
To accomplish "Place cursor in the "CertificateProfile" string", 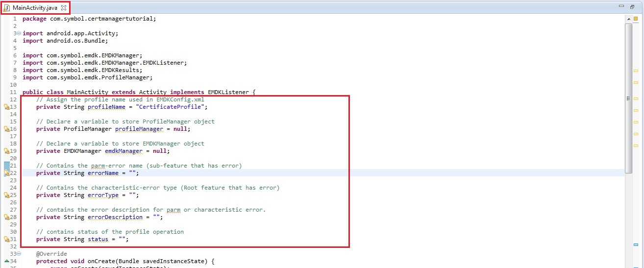I will pos(172,107).
